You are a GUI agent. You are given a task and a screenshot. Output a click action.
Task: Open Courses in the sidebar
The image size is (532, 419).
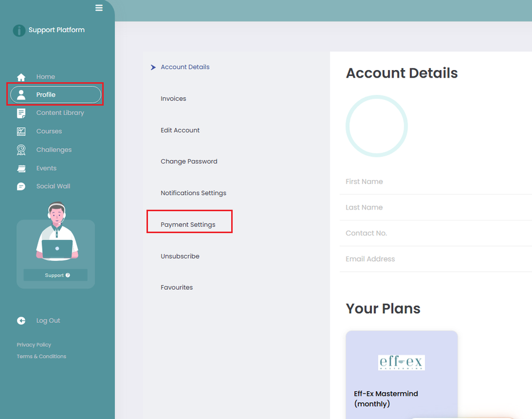click(49, 131)
